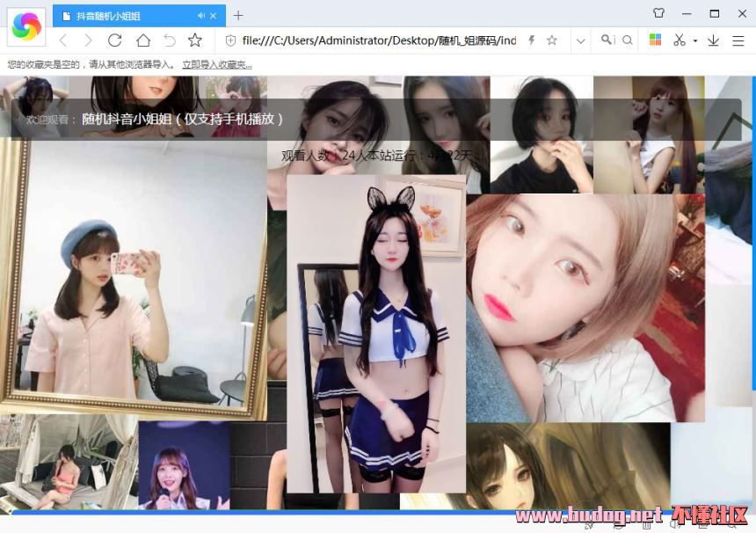Screen dimensions: 756x533
Task: Bookmark page with address bar star
Action: 552,40
